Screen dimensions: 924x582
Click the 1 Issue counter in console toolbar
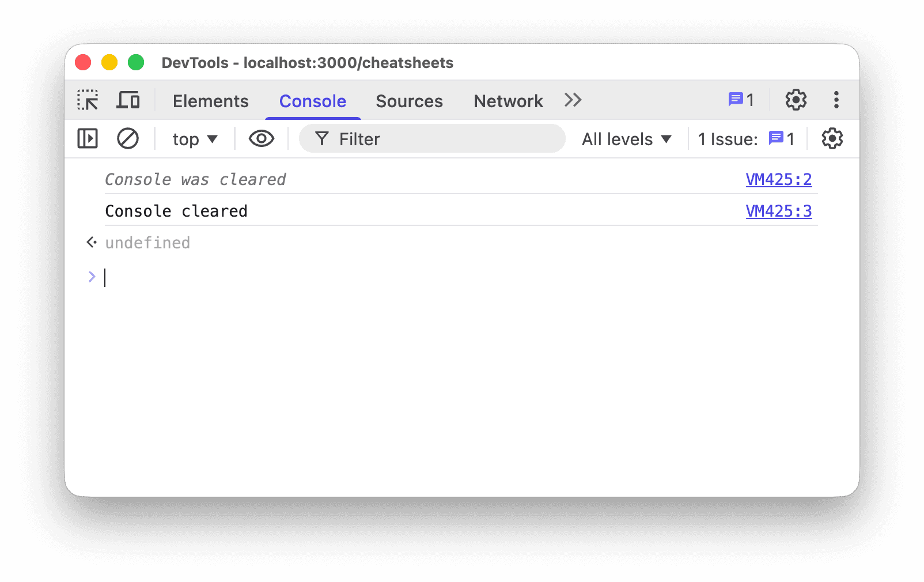pyautogui.click(x=747, y=139)
